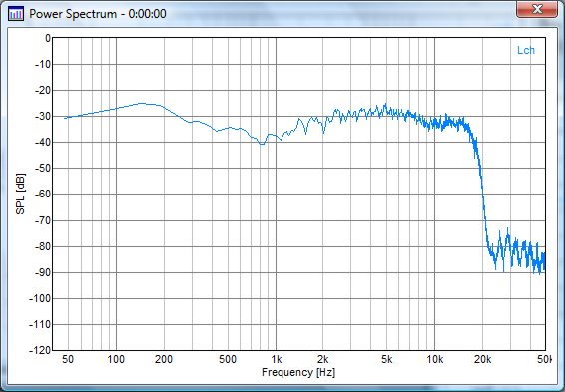Click the '-60' SPL tick label
The width and height of the screenshot is (565, 392).
tap(43, 195)
